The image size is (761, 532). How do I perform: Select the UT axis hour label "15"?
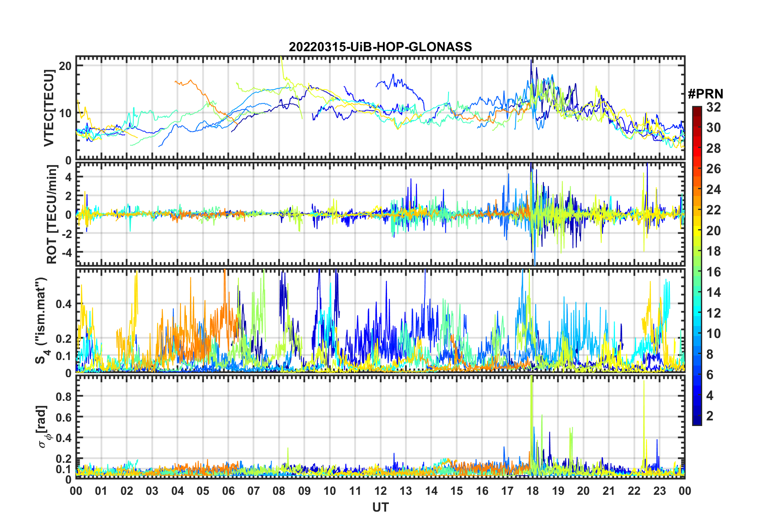(457, 491)
